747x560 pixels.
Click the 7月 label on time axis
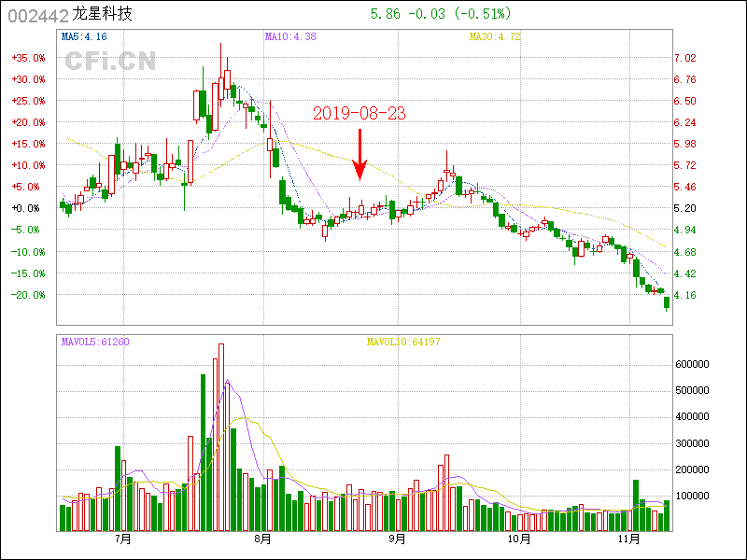click(x=121, y=539)
